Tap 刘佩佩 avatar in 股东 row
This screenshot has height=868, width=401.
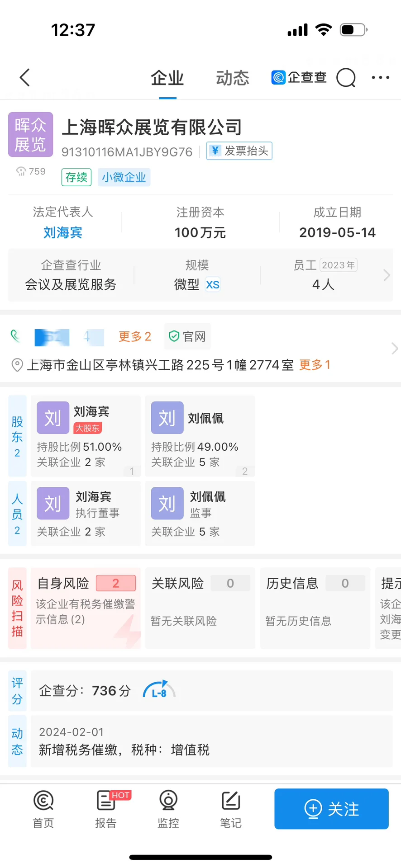click(167, 418)
